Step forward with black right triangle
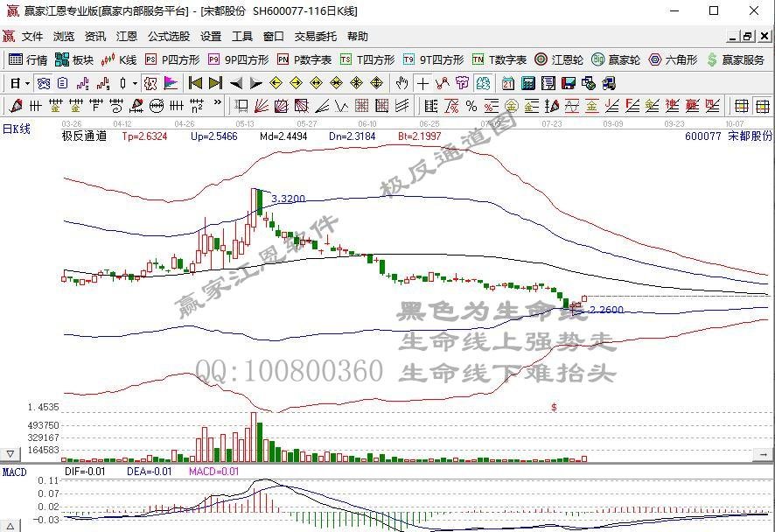The height and width of the screenshot is (532, 775). pos(256,83)
